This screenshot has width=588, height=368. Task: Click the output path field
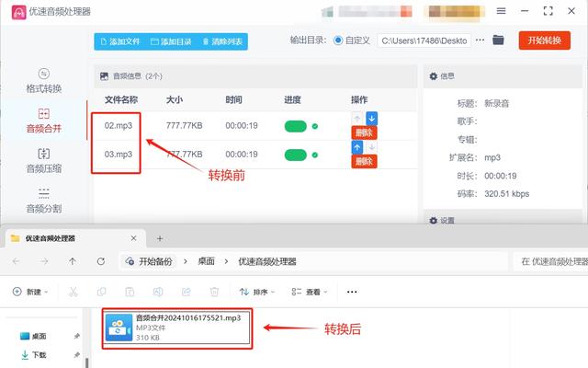(424, 40)
